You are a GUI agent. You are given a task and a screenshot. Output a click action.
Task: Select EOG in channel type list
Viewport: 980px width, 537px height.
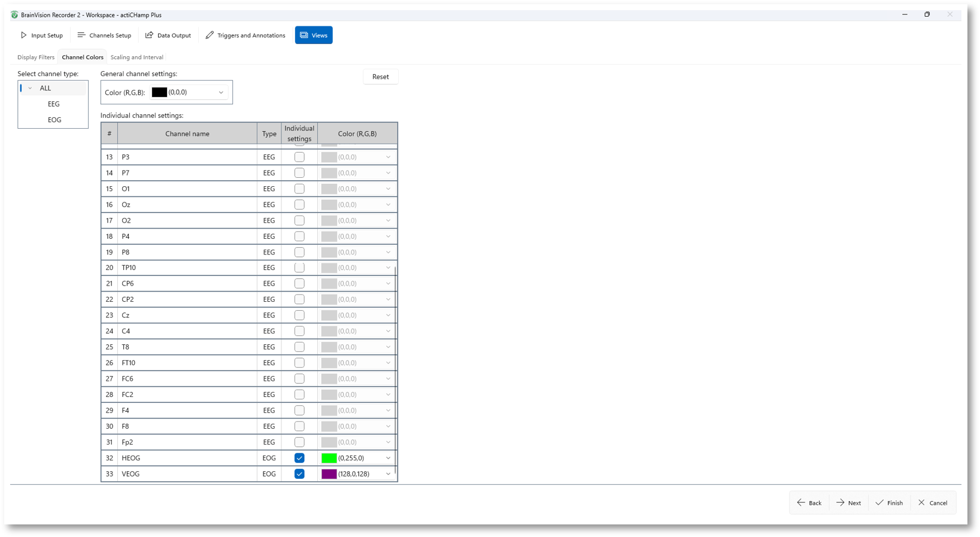point(54,120)
